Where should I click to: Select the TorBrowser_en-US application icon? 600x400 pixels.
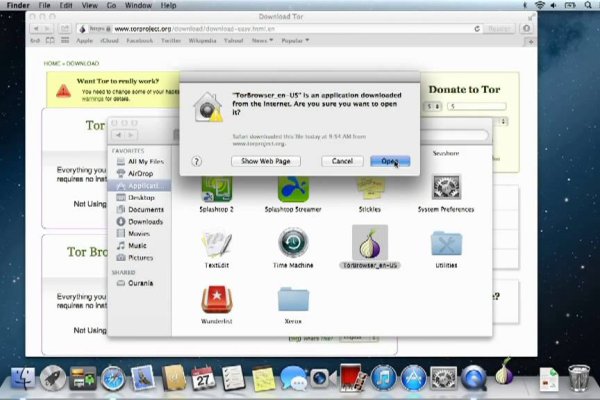(370, 243)
